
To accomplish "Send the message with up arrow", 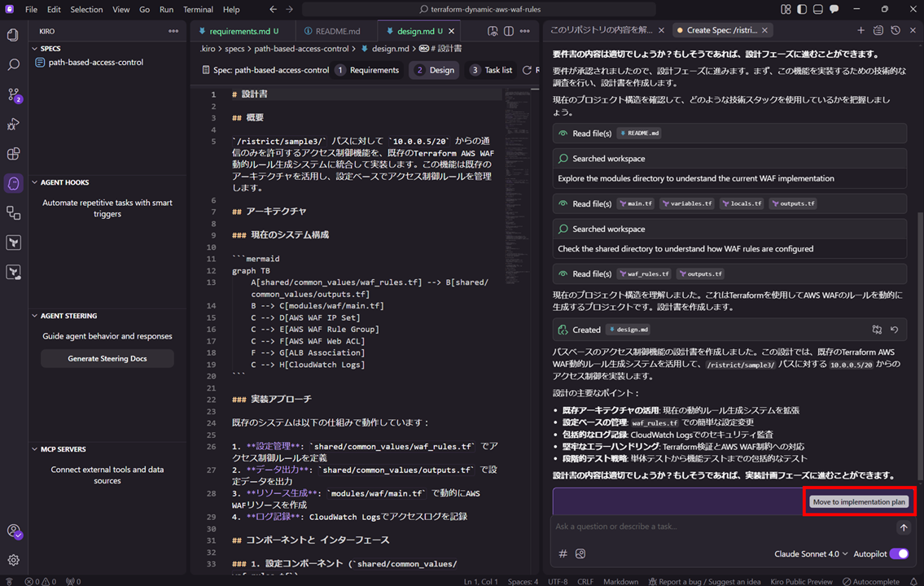I will point(904,527).
